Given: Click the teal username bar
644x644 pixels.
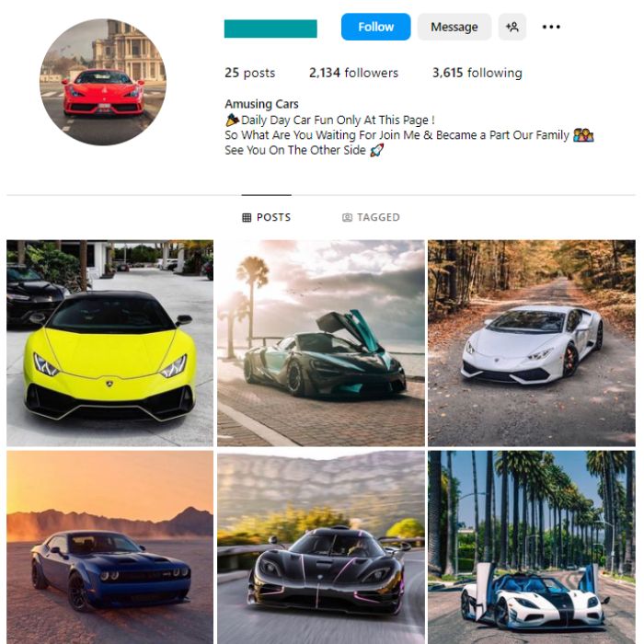Looking at the screenshot, I should [270, 29].
